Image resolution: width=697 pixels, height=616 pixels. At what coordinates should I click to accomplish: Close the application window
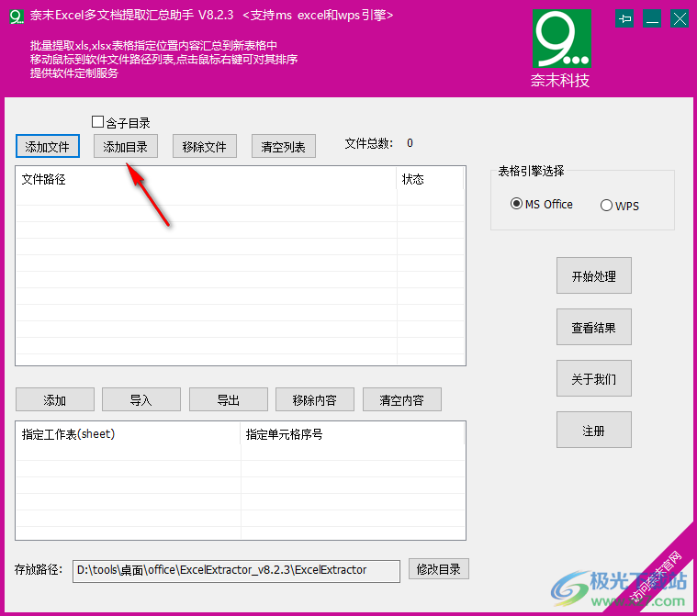point(680,18)
